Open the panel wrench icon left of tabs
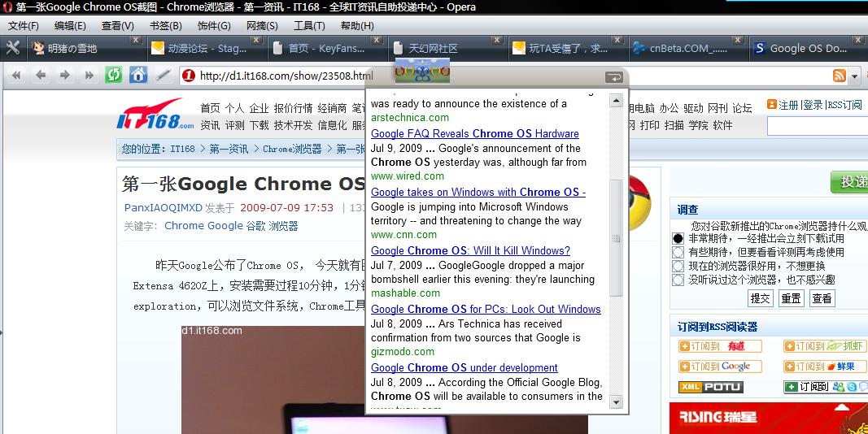The width and height of the screenshot is (868, 434). 12,48
